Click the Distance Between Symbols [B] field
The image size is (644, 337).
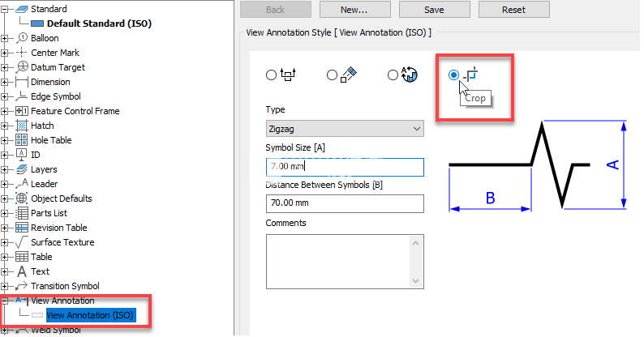coord(345,203)
